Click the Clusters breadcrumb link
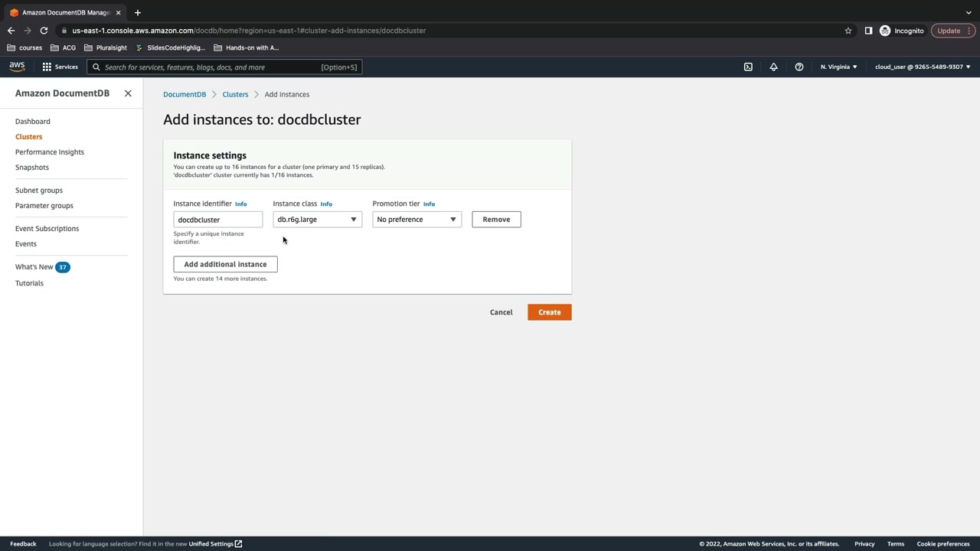The height and width of the screenshot is (551, 980). pyautogui.click(x=235, y=95)
